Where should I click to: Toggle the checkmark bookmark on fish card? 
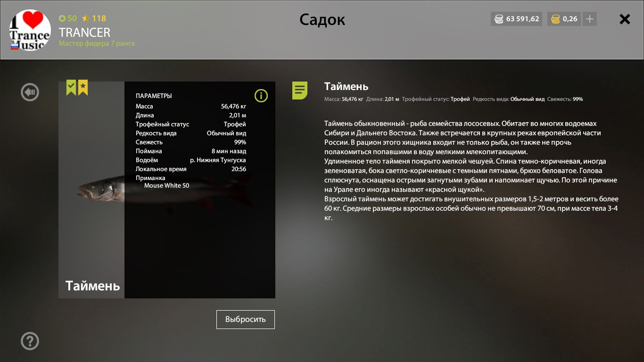[x=71, y=88]
